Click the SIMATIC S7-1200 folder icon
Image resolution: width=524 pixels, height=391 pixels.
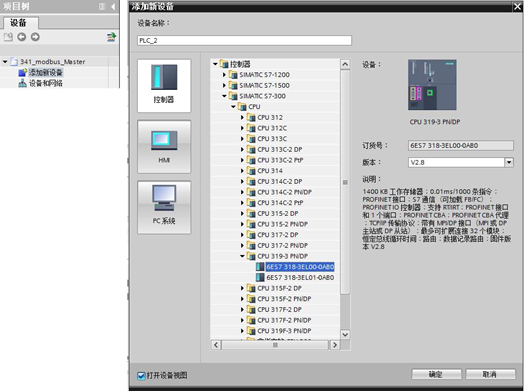(x=233, y=75)
